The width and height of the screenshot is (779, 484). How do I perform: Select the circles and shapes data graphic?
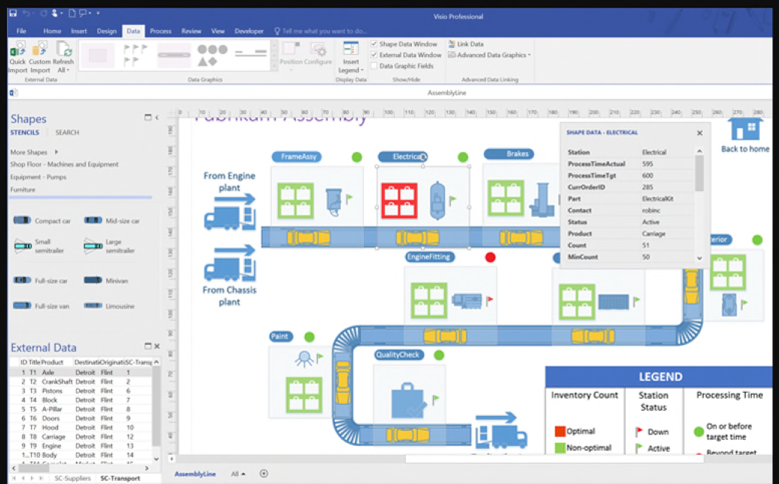tap(213, 55)
